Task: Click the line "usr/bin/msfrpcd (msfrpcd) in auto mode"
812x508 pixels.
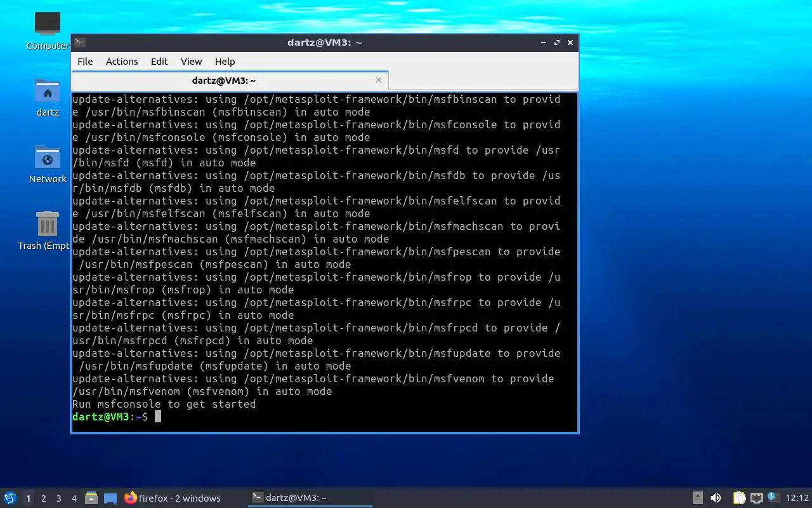Action: tap(192, 340)
